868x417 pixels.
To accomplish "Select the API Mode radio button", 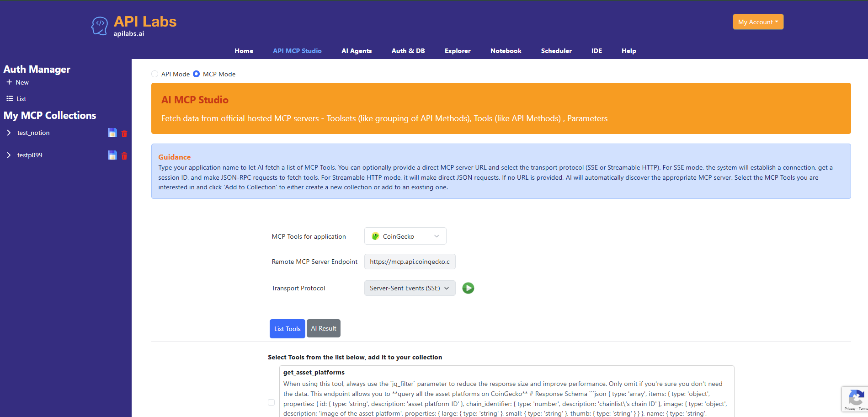I will pos(155,74).
